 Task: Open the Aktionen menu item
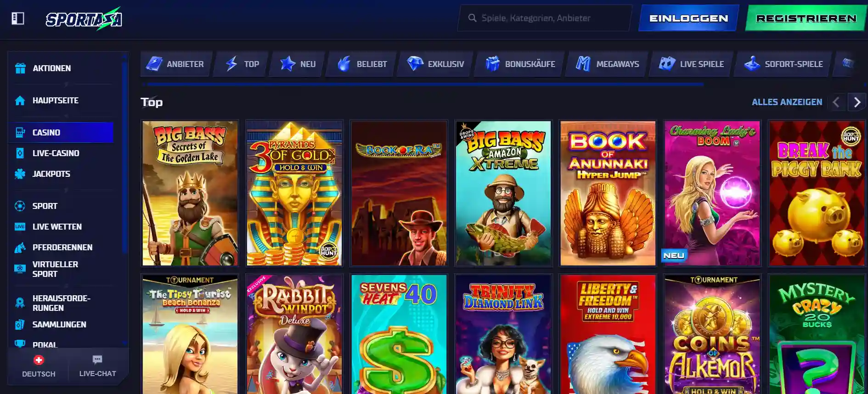point(61,68)
